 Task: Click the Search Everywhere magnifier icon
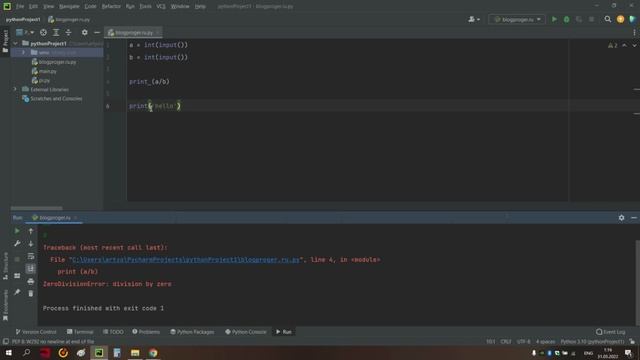608,19
